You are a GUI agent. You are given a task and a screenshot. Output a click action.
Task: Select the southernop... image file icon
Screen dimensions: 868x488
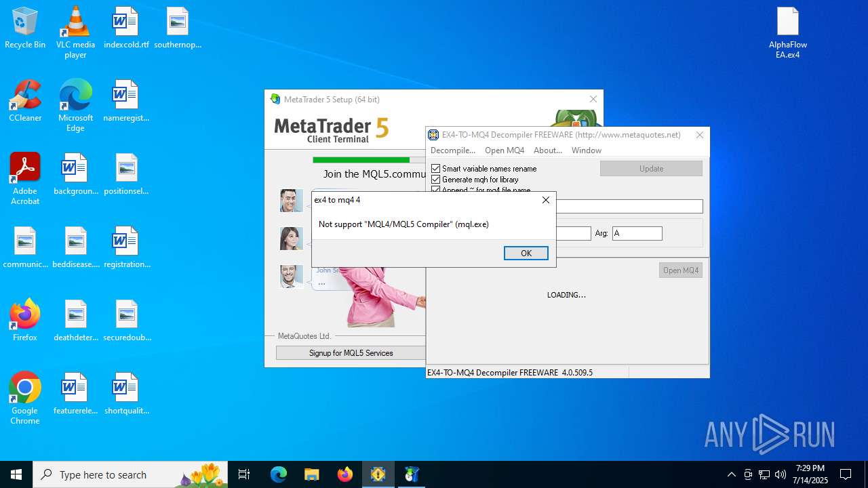point(178,28)
